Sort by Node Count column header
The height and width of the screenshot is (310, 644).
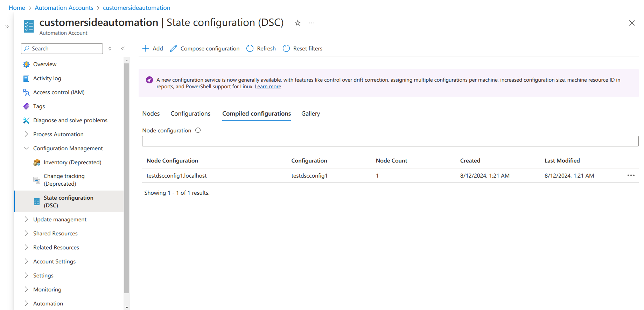pyautogui.click(x=391, y=160)
